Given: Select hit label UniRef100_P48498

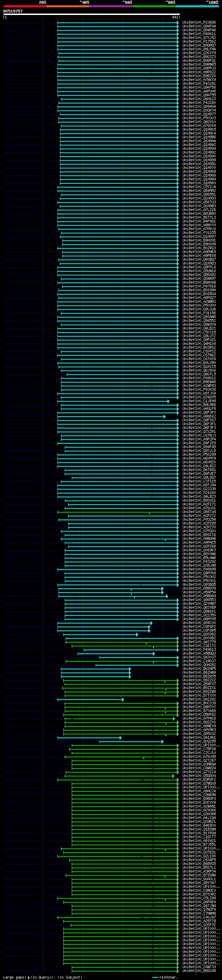Looking at the screenshot, I should 199,569.
